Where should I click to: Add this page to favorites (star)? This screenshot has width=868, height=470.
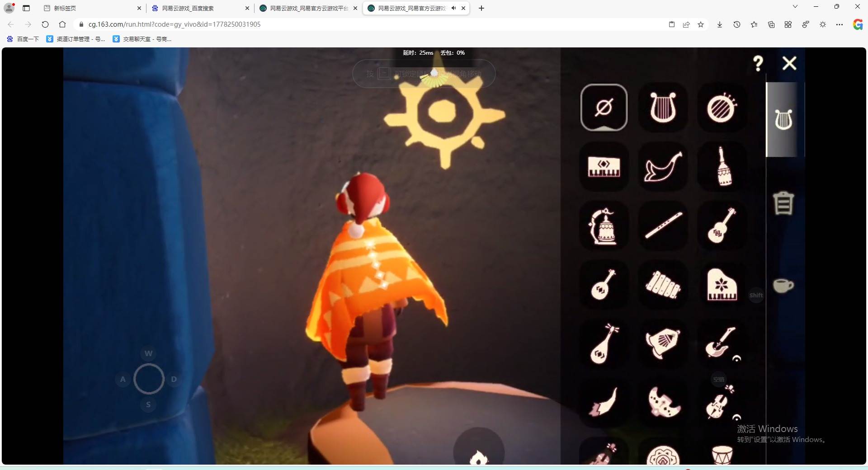(x=701, y=24)
